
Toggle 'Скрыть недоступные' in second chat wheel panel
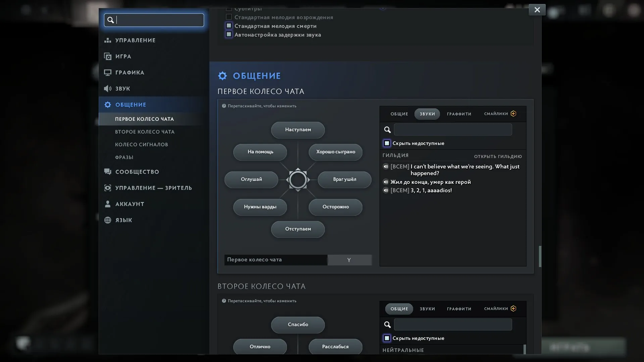(387, 338)
